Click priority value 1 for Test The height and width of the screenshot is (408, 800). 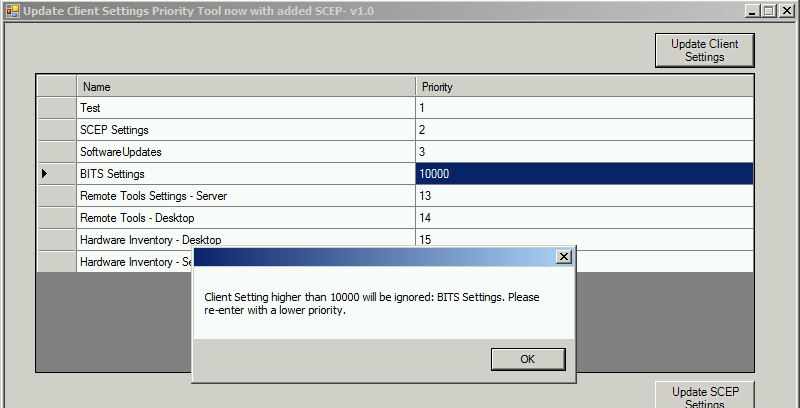582,108
